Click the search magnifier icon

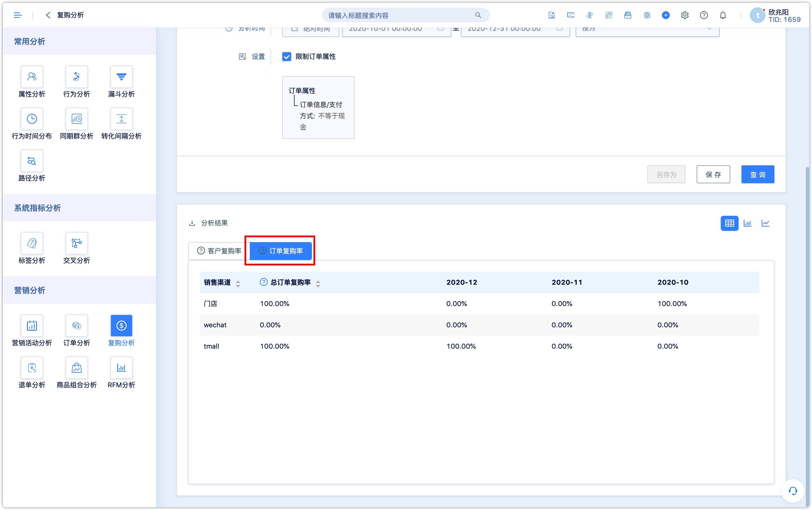(x=478, y=15)
